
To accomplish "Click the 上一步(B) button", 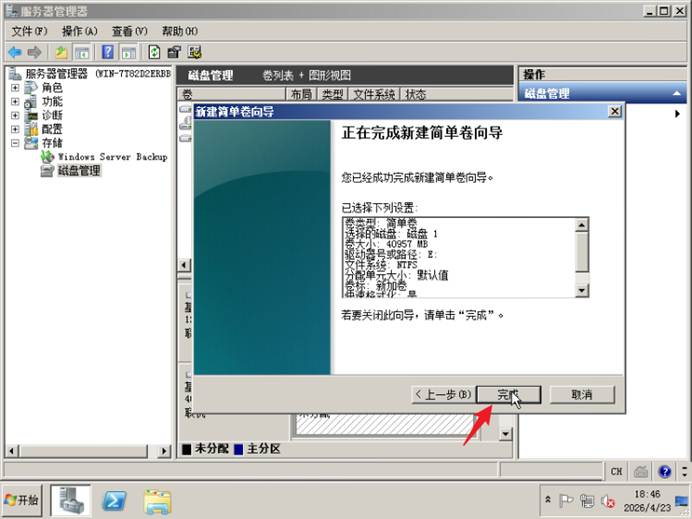I will pyautogui.click(x=444, y=395).
